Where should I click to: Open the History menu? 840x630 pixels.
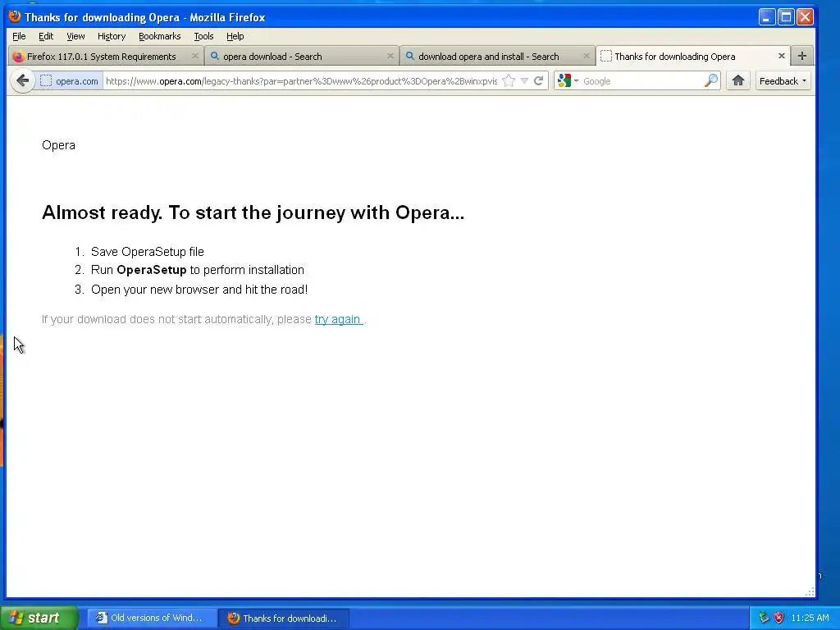click(x=112, y=36)
